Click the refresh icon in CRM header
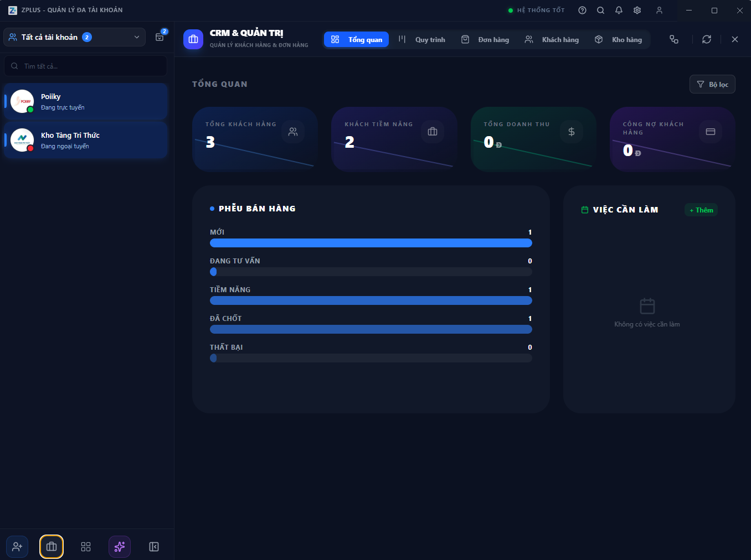The height and width of the screenshot is (560, 751). pyautogui.click(x=706, y=39)
